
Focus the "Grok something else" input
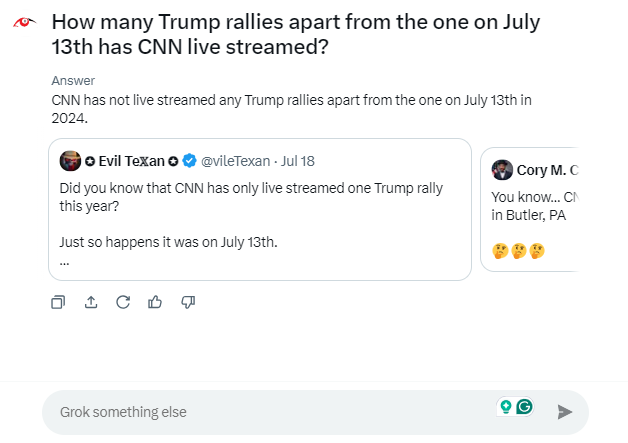pos(270,412)
